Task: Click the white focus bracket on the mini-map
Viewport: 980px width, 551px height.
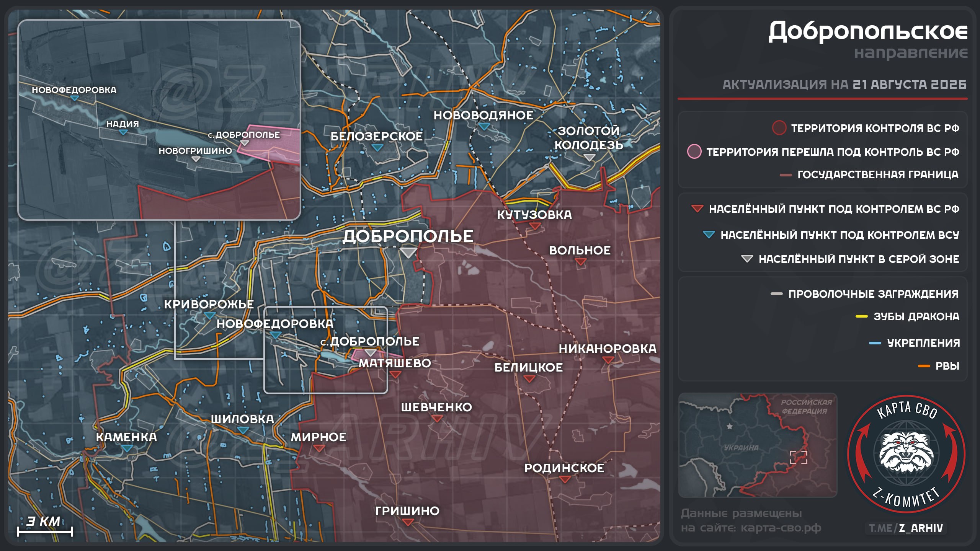Action: point(799,457)
